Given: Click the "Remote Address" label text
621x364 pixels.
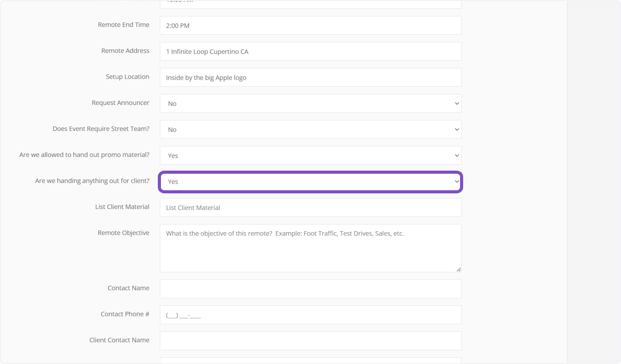Looking at the screenshot, I should pyautogui.click(x=125, y=51).
